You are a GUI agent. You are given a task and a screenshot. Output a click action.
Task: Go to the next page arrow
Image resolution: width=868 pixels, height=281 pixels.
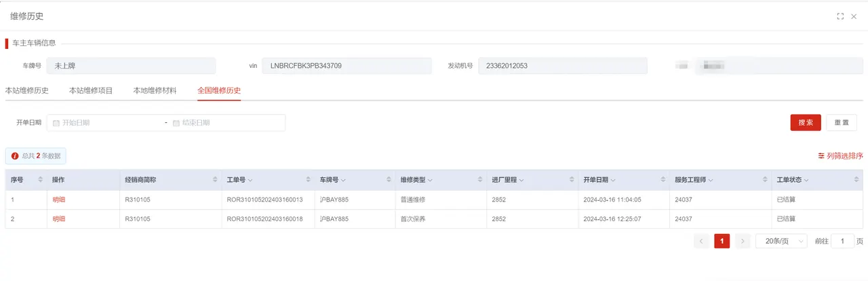tap(743, 241)
